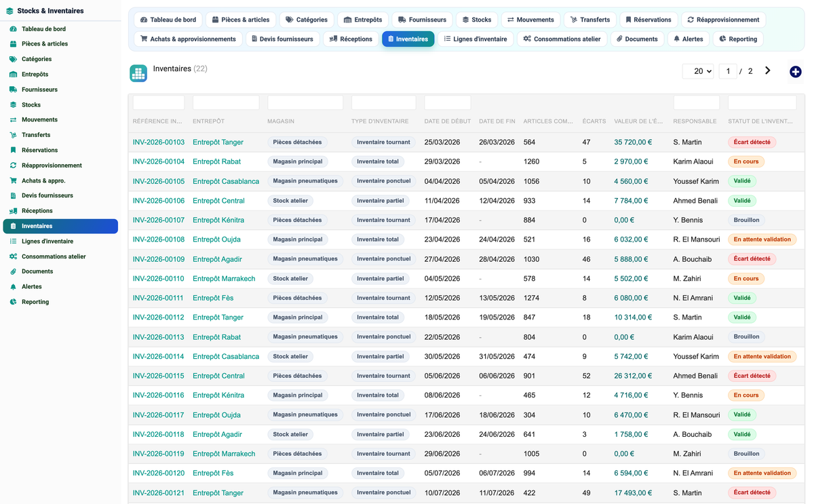Viewport: 814px width, 504px height.
Task: Click the Stocks layers icon in sidebar
Action: click(x=13, y=105)
